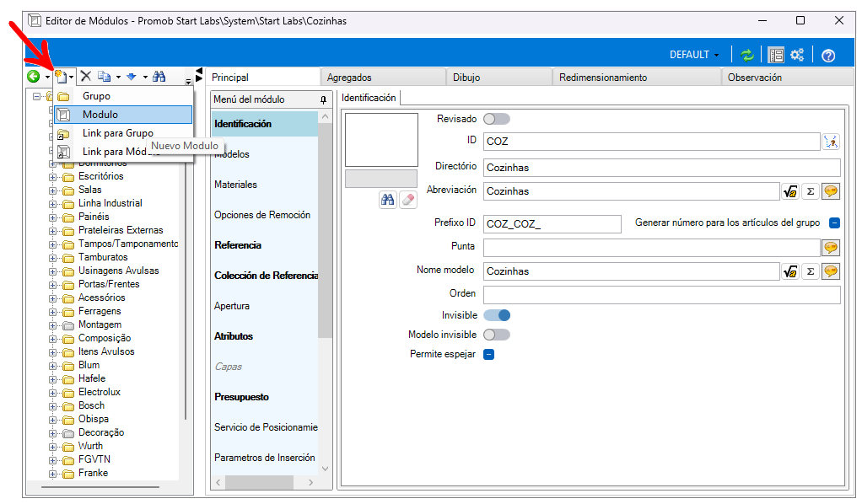Open the help question mark icon

pos(827,55)
